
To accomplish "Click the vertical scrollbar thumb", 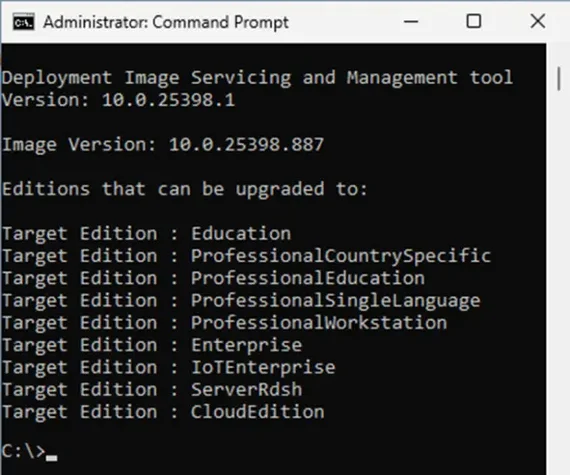I will pos(559,79).
